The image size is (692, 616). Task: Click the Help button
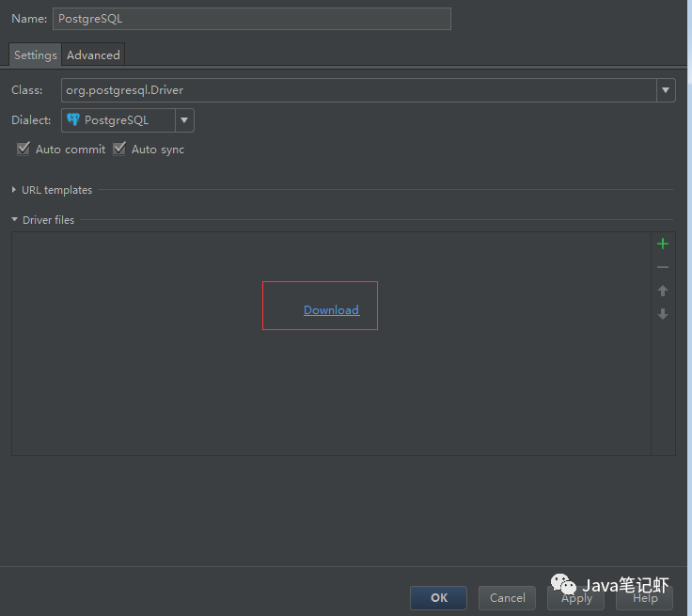tap(645, 598)
